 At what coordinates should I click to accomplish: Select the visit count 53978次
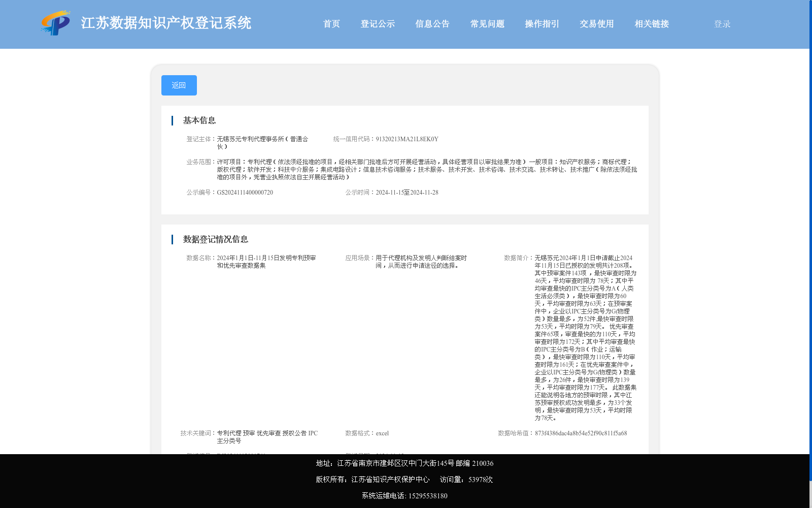tap(481, 480)
